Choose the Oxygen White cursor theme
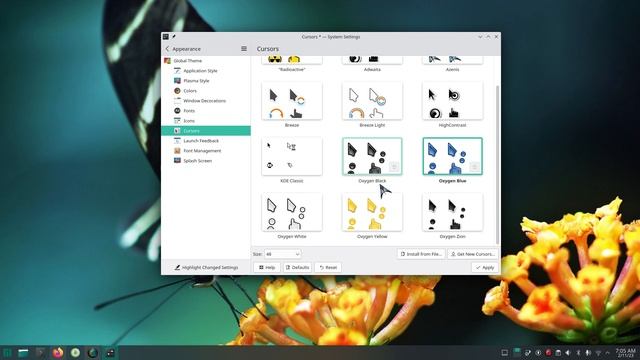This screenshot has width=640, height=360. (292, 212)
